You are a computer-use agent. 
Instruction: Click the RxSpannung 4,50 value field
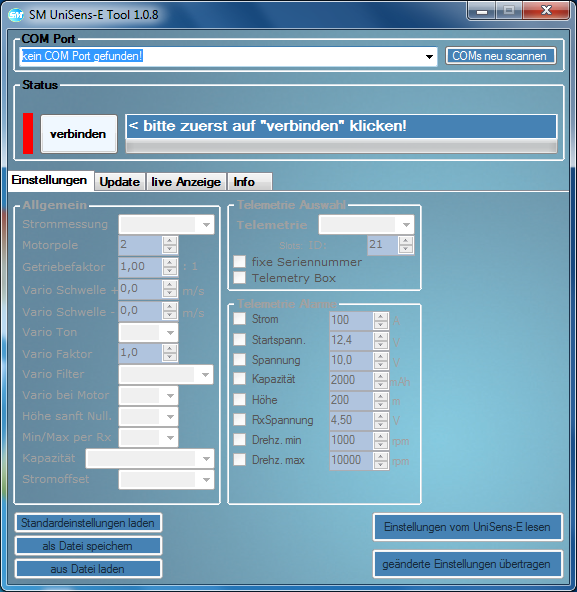(x=351, y=420)
